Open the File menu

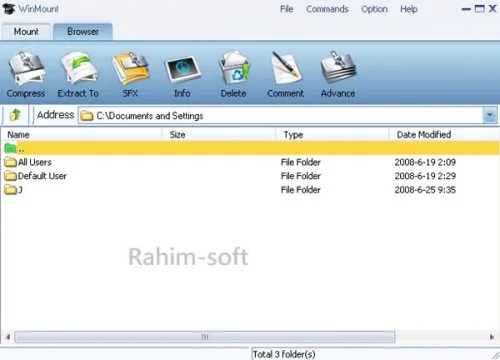pyautogui.click(x=287, y=9)
